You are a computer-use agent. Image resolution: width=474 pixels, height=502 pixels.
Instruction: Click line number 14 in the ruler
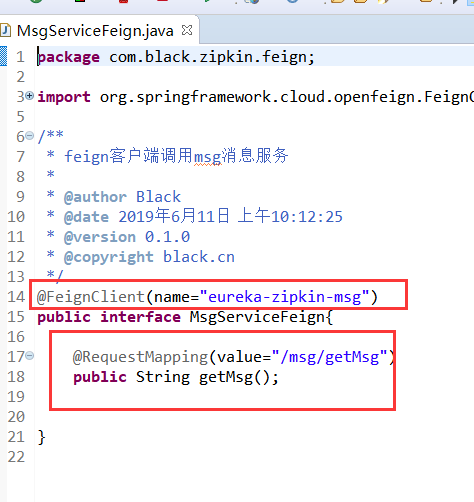16,297
